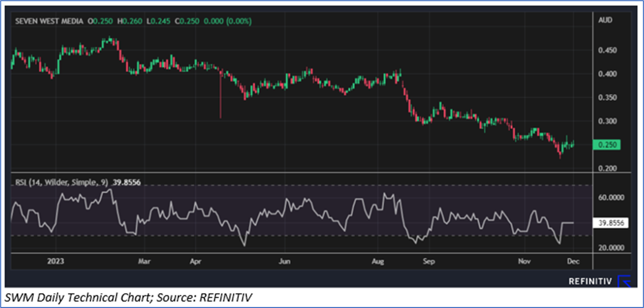This screenshot has width=644, height=308.
Task: Click the low value L0.245
Action: [x=159, y=21]
